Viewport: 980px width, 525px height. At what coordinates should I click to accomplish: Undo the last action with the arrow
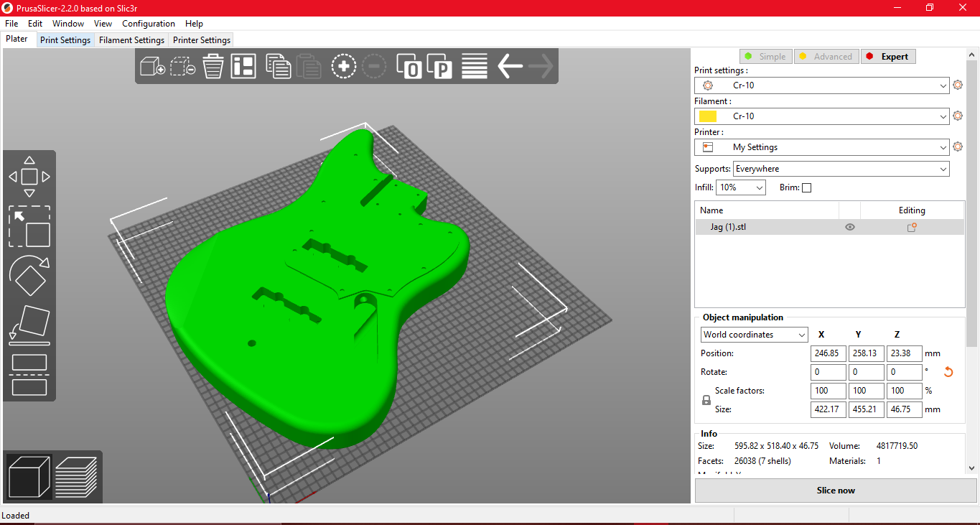[510, 66]
